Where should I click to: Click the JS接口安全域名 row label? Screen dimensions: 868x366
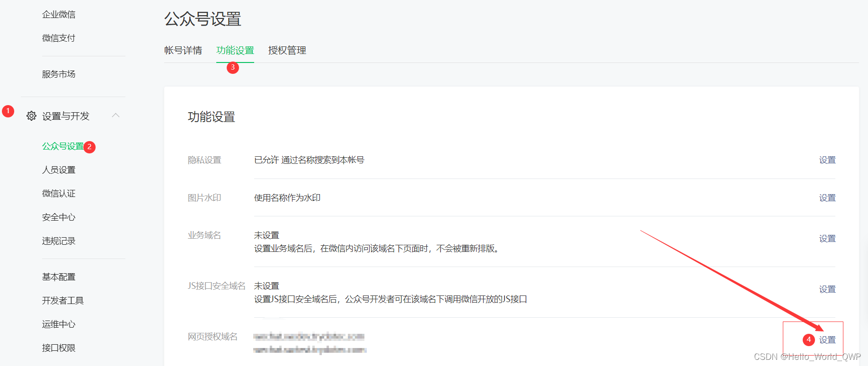click(x=217, y=286)
